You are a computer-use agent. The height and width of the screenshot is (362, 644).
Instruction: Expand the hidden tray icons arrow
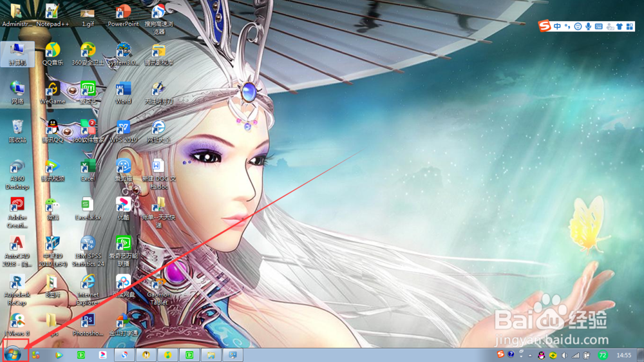click(530, 356)
